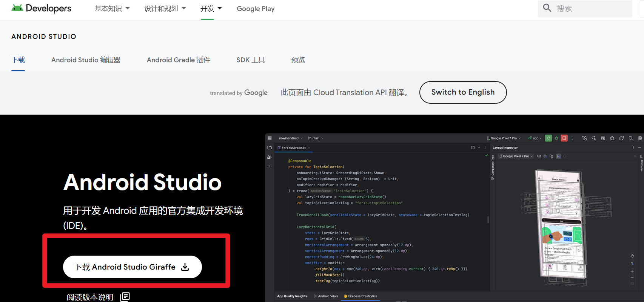Click the ANDROID STUDIO section heading link
644x302 pixels.
coord(44,37)
